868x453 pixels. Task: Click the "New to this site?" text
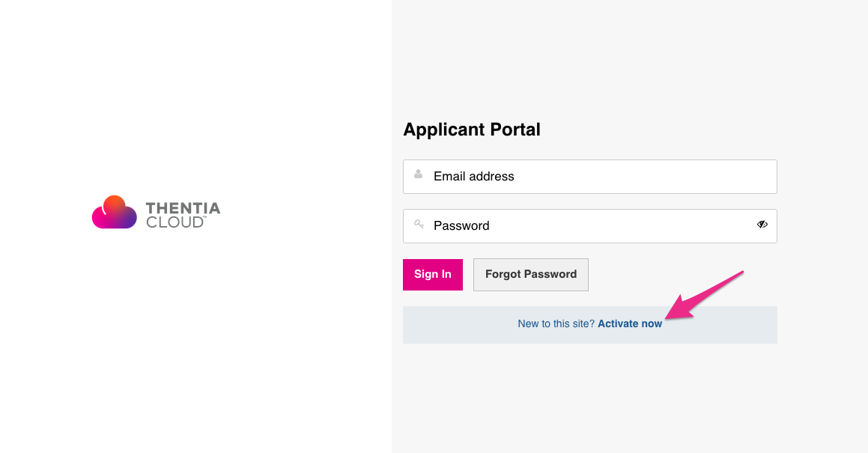pyautogui.click(x=556, y=324)
